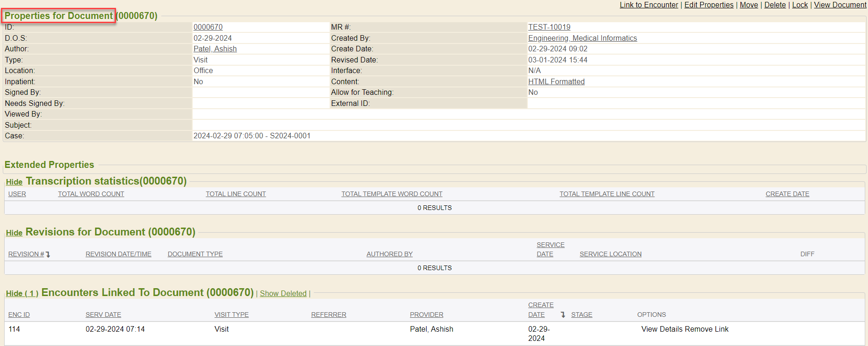The image size is (868, 346).
Task: Collapse Revisions for Document section
Action: coord(14,233)
